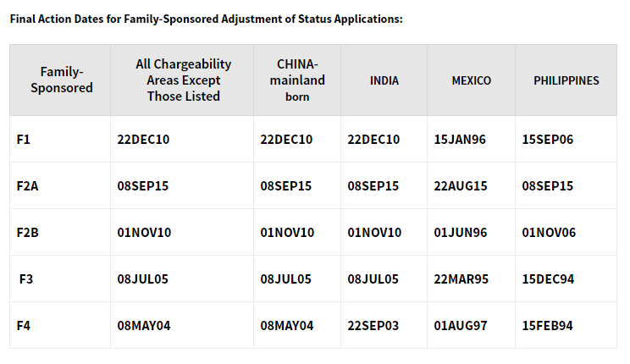This screenshot has height=364, width=630.
Task: Click Philippines F1 date 15SEP06
Action: [x=548, y=140]
